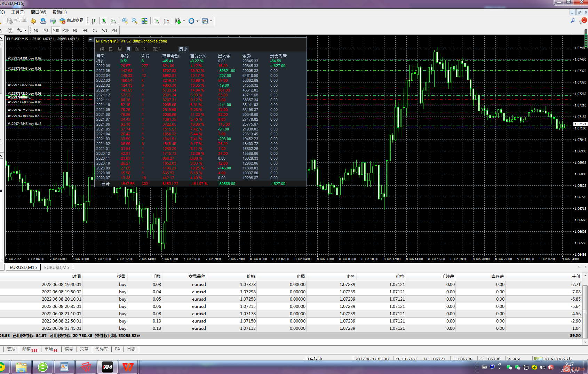Switch to the EURUSD,M5 chart tab
588x374 pixels.
56,267
